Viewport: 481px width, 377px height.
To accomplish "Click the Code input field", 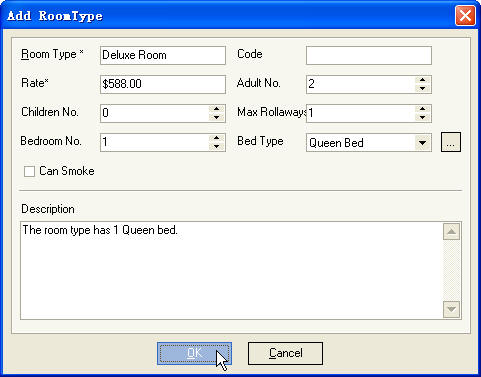I will click(369, 55).
